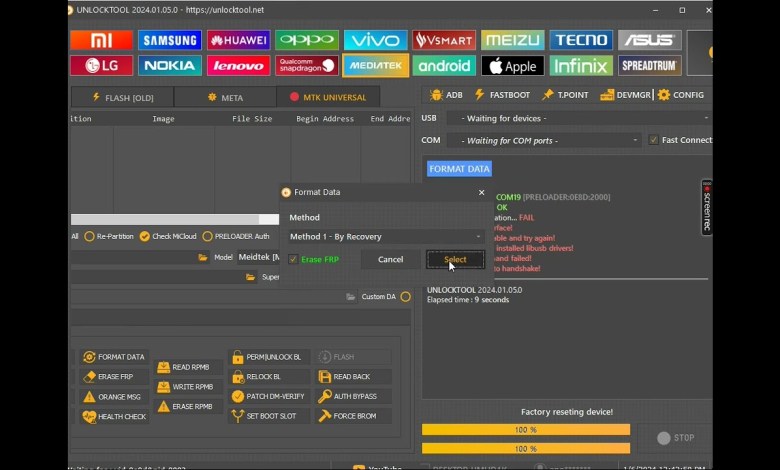This screenshot has width=780, height=470.
Task: Select the Tecno brand logo
Action: pos(581,40)
